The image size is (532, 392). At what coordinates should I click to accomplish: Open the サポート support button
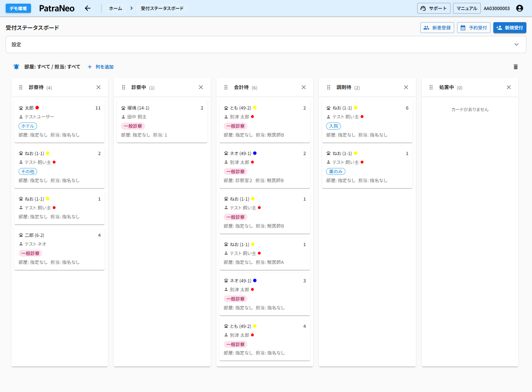[x=434, y=8]
